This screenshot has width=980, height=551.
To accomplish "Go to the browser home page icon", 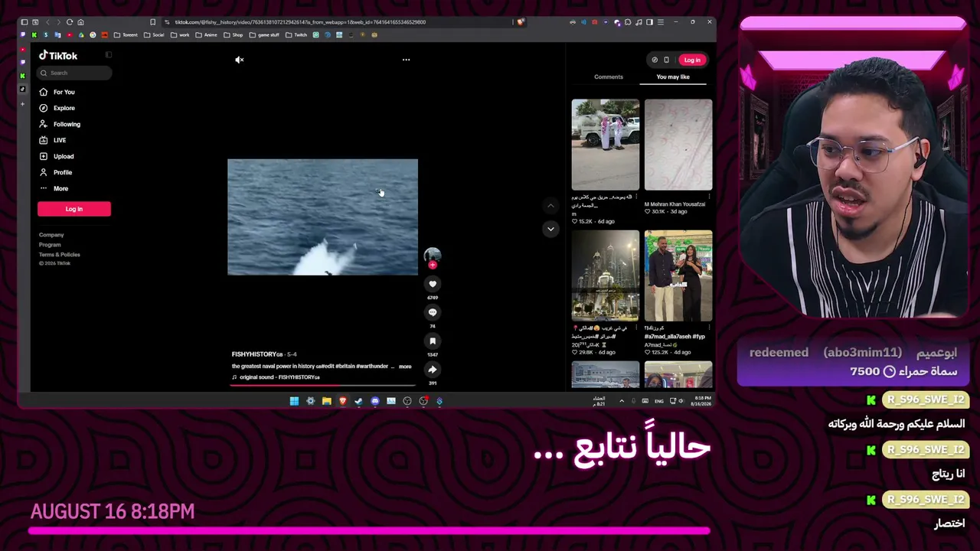I will [81, 22].
